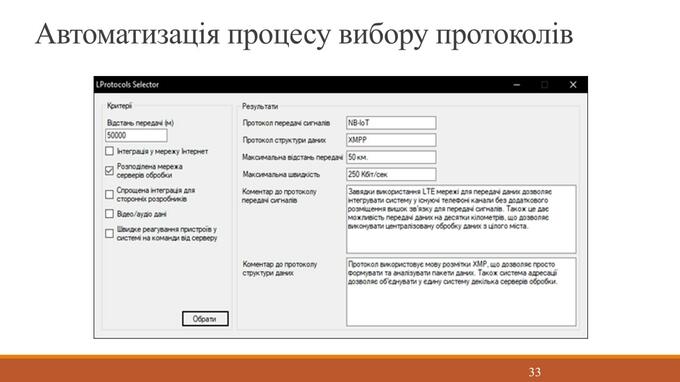Click the XMPP data protocol field

[x=391, y=140]
